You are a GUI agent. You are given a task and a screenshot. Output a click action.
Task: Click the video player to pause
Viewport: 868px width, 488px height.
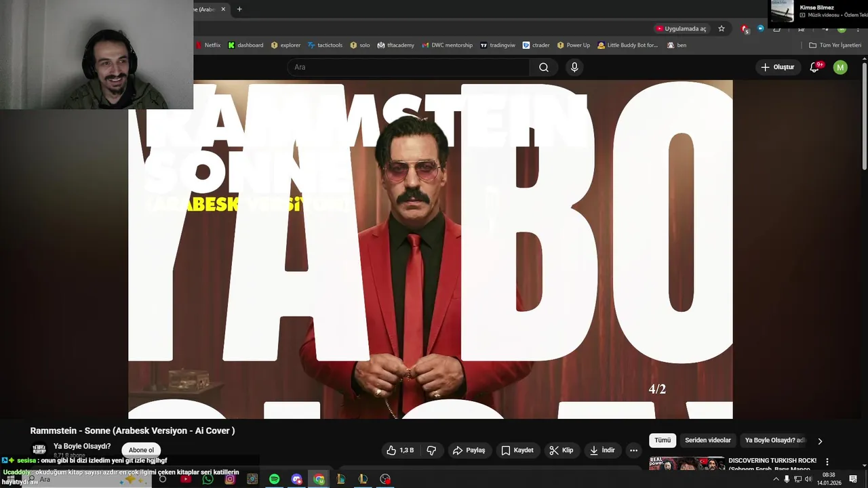tap(430, 249)
